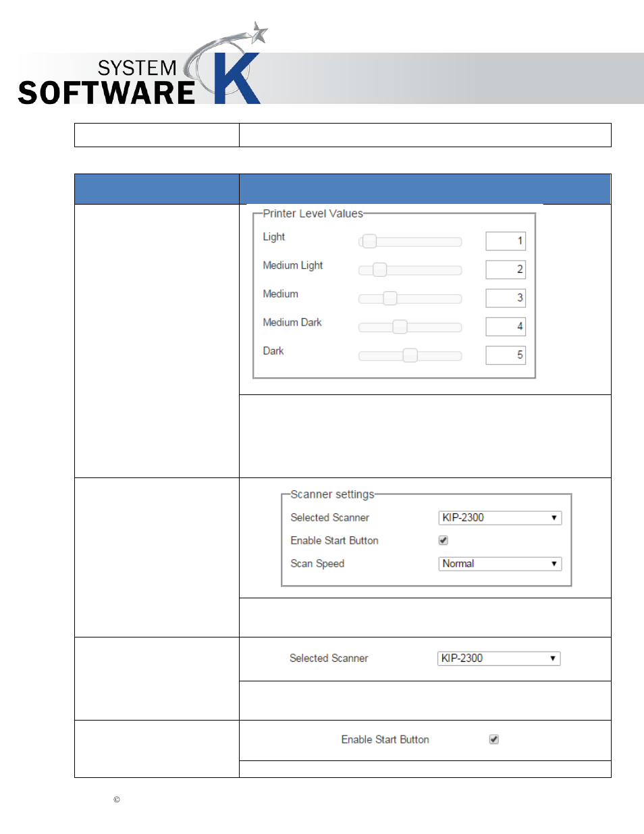Screen dimensions: 644x834
Task: Toggle Enable Start Button checkbox in Scanner settings
Action: pyautogui.click(x=444, y=540)
